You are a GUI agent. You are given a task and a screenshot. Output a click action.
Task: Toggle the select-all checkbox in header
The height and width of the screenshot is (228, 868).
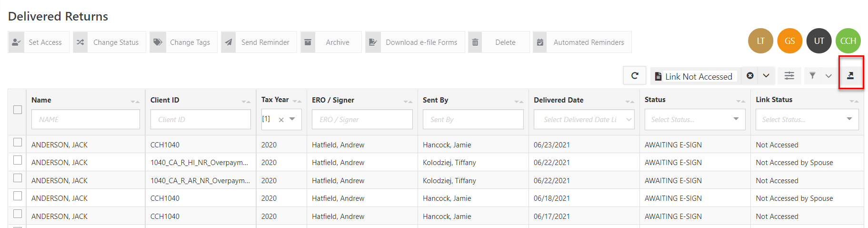pyautogui.click(x=18, y=110)
